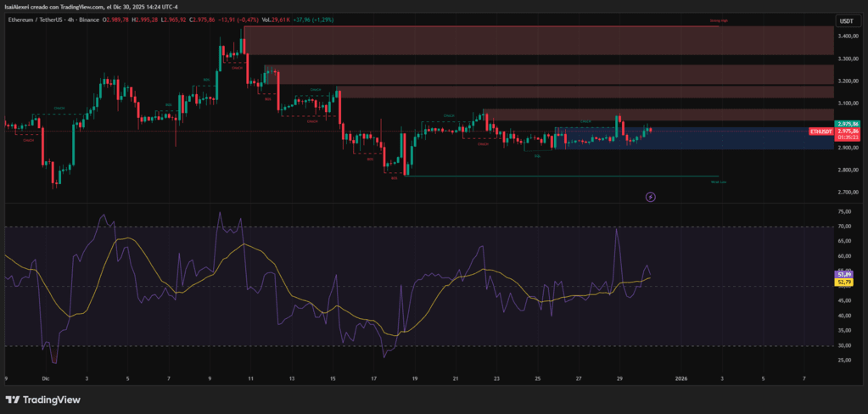
Task: Click the 25,00 RSI axis label
Action: pyautogui.click(x=844, y=361)
